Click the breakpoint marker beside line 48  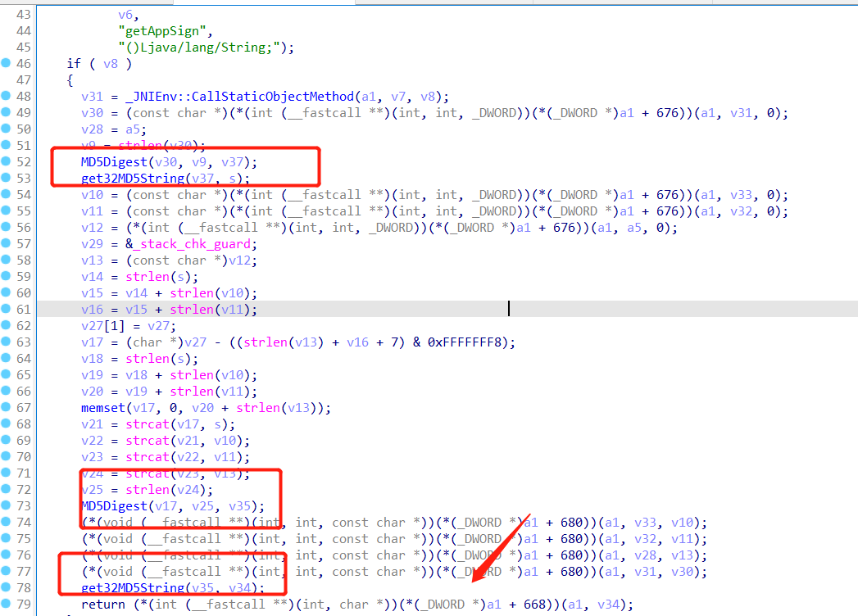point(6,96)
